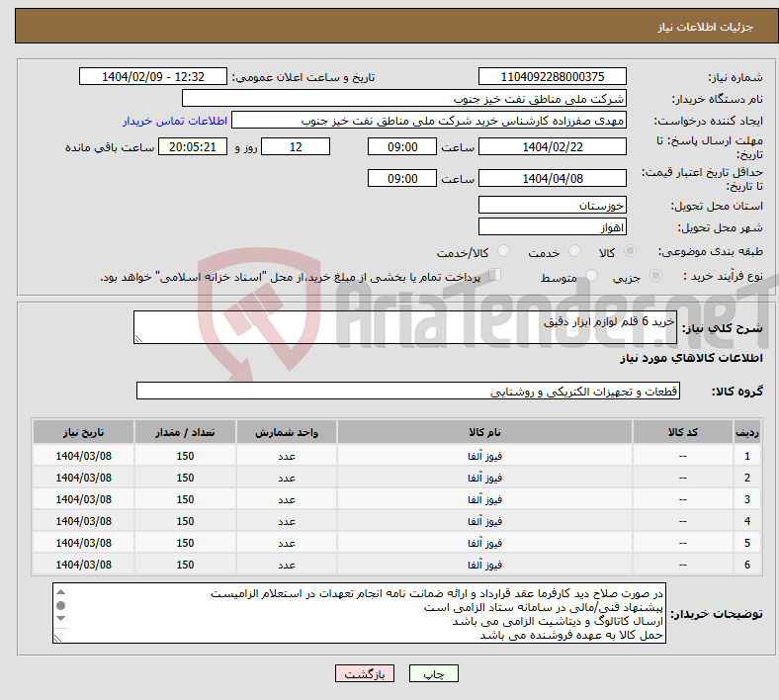Click the ردیف column header
Screen dimensions: 779x700
click(x=747, y=432)
